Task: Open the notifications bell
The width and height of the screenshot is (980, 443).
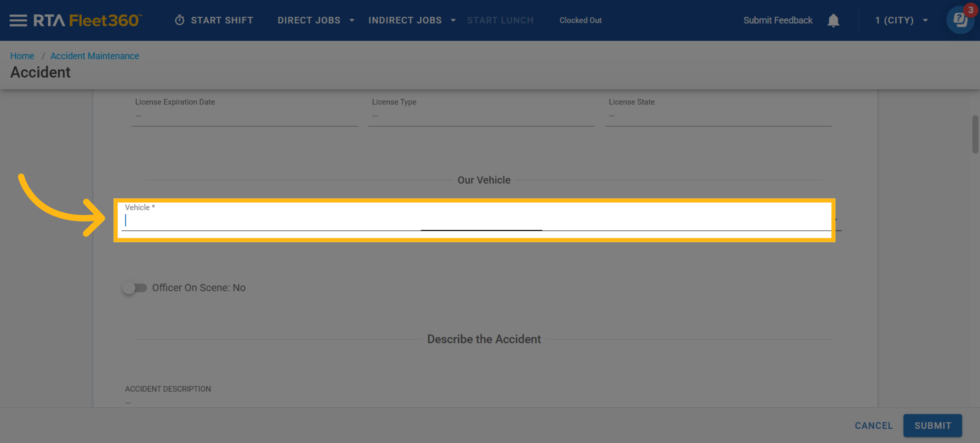Action: tap(833, 20)
